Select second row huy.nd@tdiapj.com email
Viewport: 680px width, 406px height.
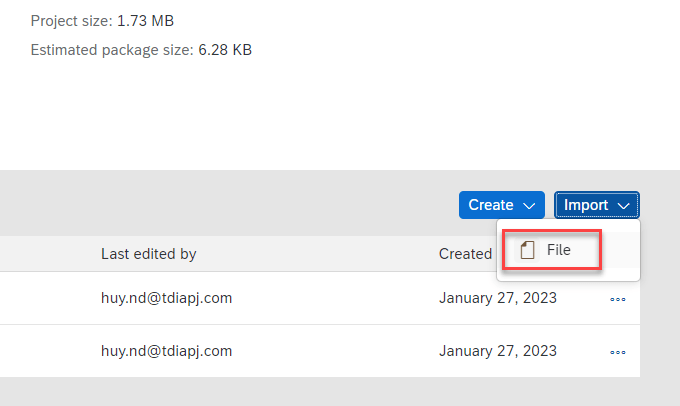(166, 351)
